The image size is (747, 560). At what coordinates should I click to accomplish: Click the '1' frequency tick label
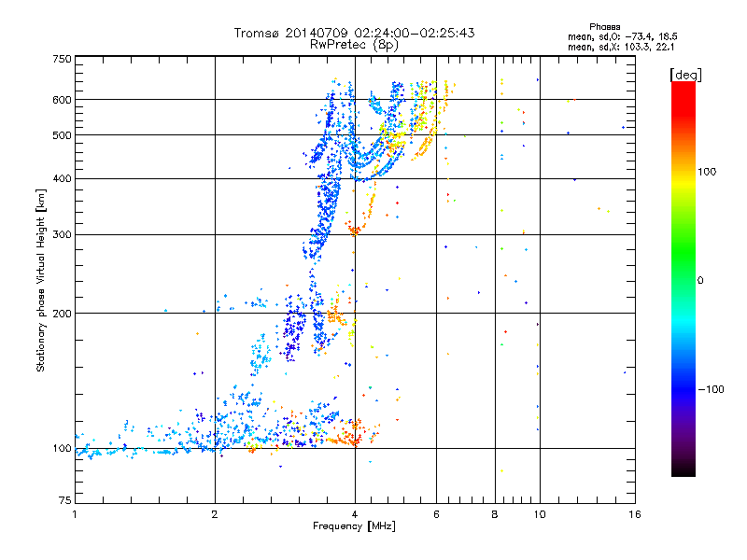point(75,514)
